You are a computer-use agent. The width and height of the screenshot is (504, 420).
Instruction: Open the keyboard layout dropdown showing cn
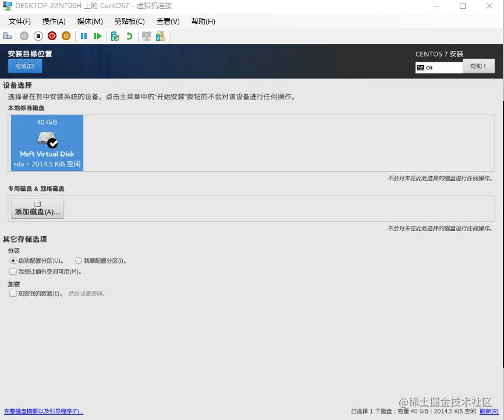(x=438, y=66)
